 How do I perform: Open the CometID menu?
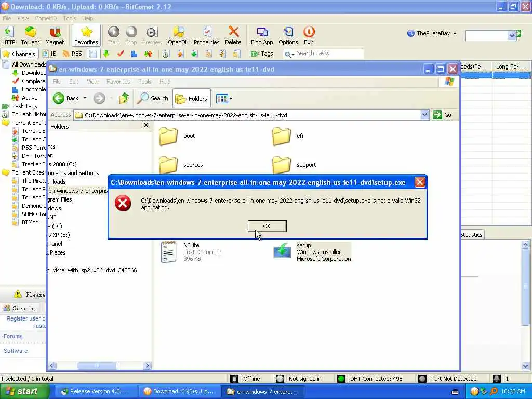pyautogui.click(x=46, y=18)
